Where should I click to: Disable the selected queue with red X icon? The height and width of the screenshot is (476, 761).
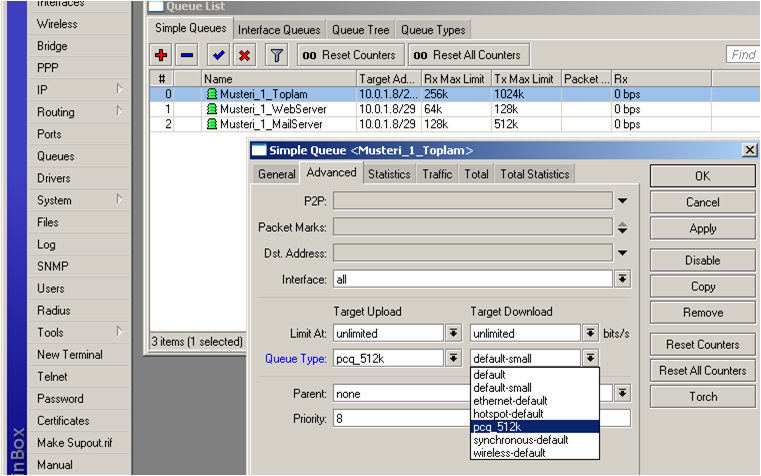(x=245, y=55)
